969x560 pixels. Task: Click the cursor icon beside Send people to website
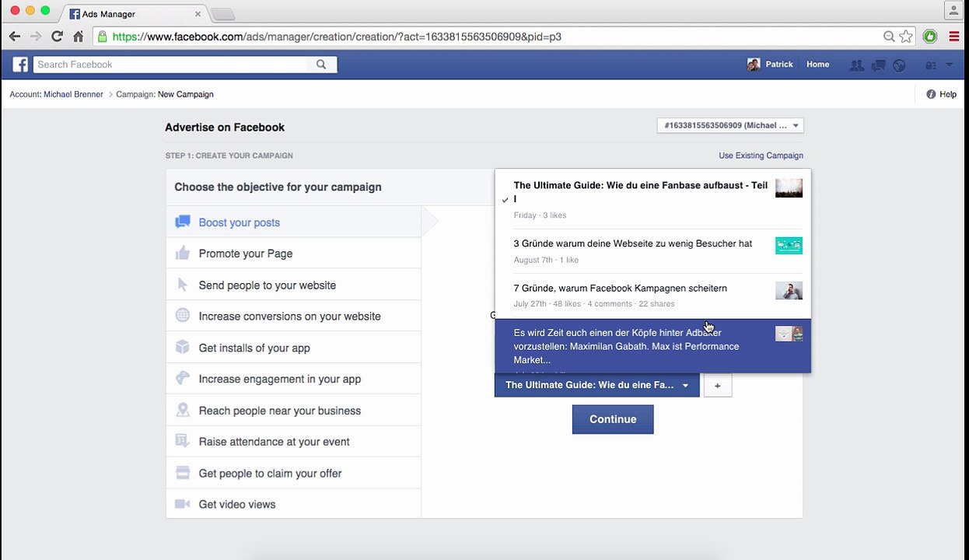click(183, 285)
